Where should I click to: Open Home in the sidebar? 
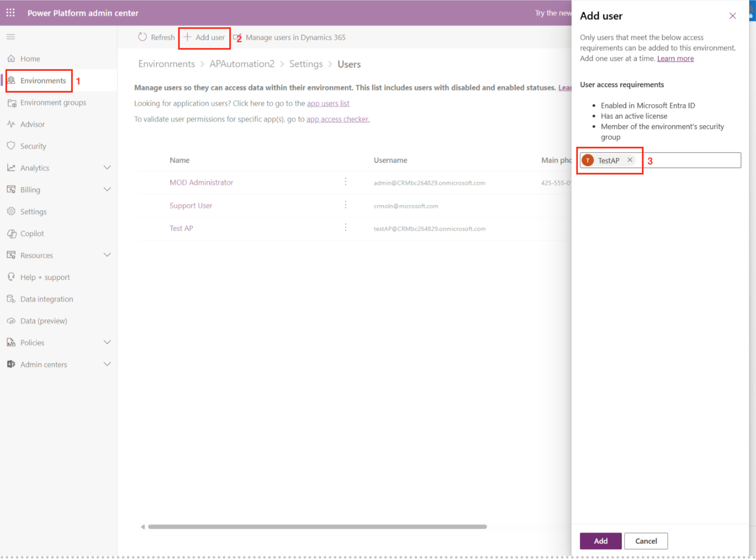click(30, 59)
